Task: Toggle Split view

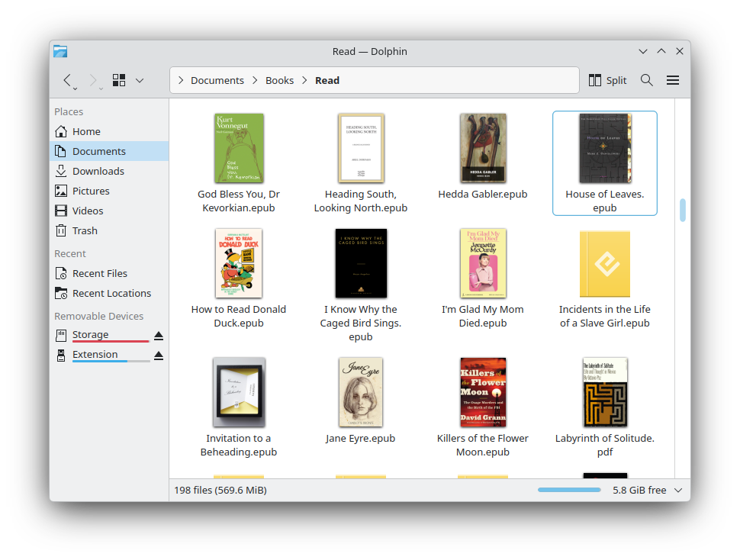Action: (x=607, y=80)
